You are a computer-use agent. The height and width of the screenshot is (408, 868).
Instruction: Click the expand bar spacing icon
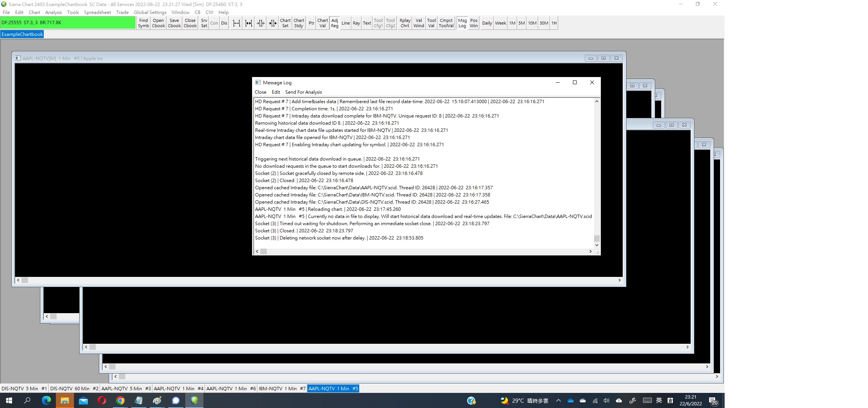point(236,23)
